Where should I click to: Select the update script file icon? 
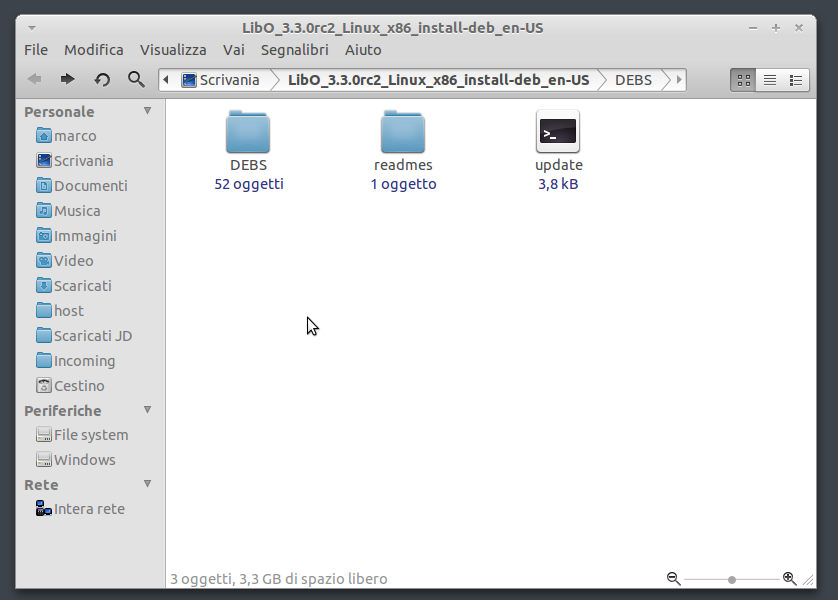558,131
